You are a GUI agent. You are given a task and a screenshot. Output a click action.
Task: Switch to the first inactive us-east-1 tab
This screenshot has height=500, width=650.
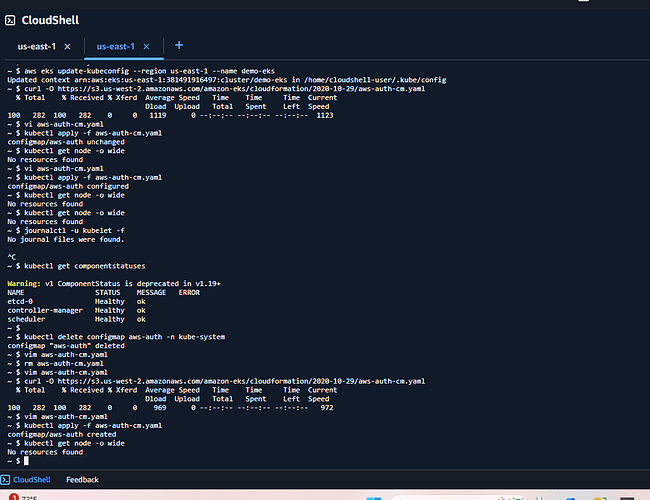[36, 46]
